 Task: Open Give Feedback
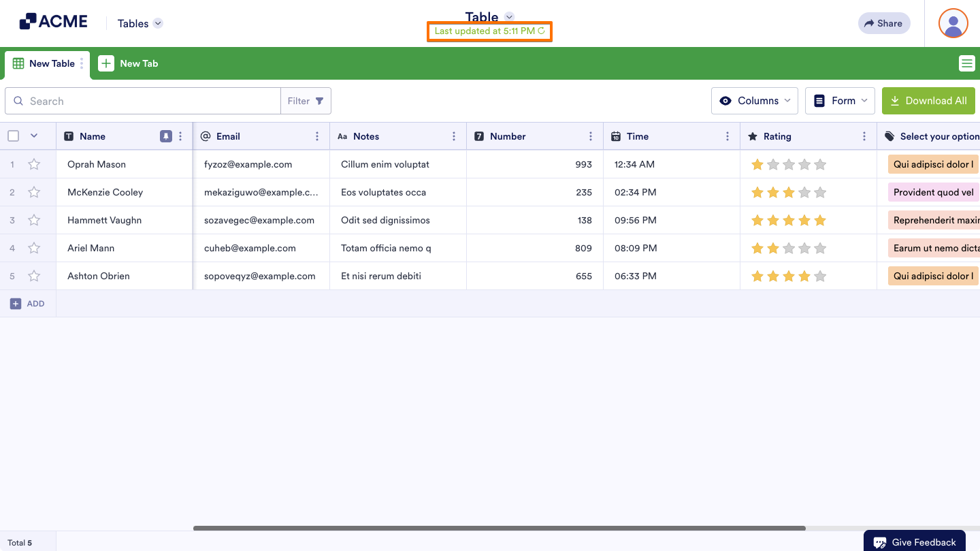point(915,542)
